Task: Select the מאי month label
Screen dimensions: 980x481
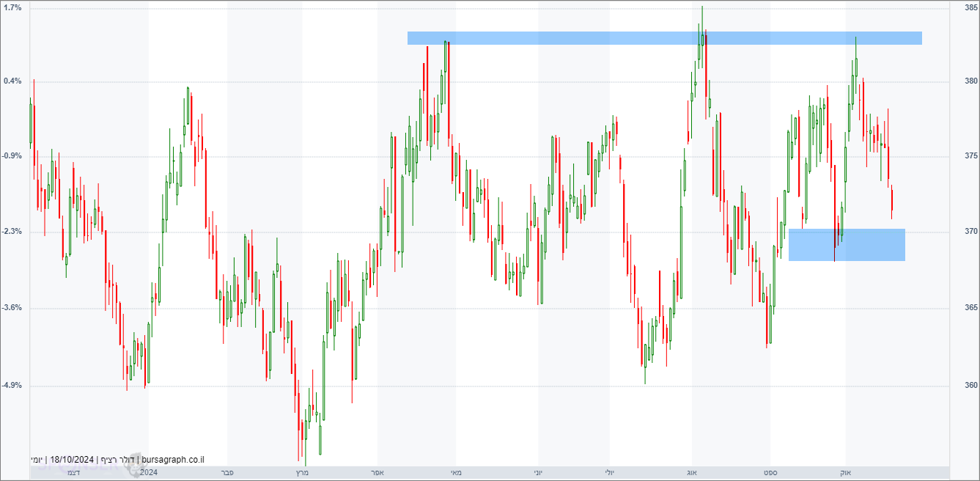Action: pos(456,473)
